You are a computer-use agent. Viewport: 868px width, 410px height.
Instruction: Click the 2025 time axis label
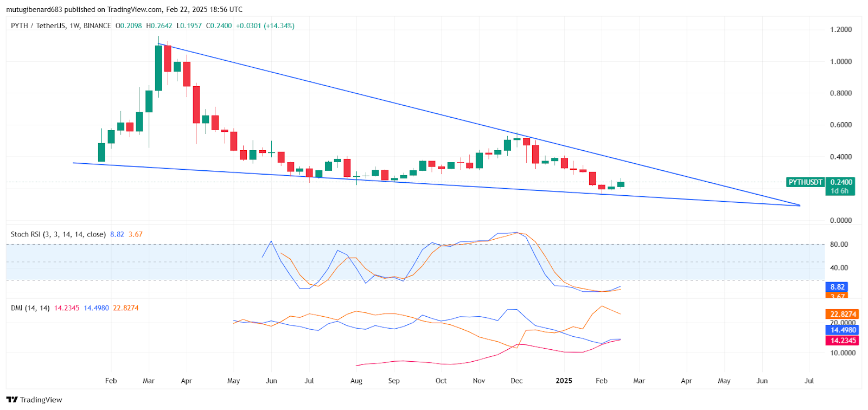[564, 381]
